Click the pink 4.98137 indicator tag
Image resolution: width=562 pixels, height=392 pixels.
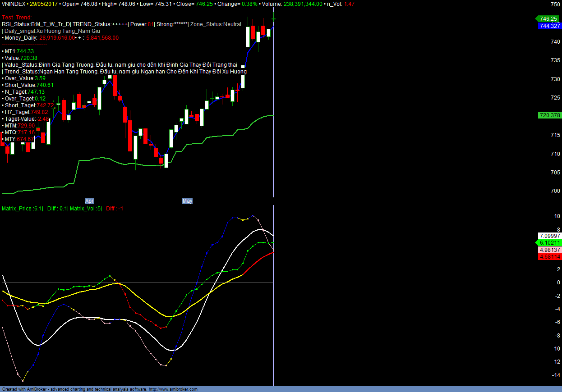point(549,250)
